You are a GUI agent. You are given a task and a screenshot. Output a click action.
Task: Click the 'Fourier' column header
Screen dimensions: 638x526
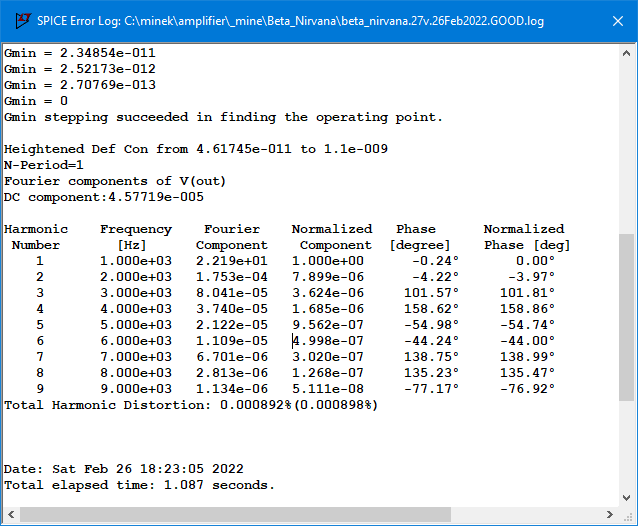point(232,229)
